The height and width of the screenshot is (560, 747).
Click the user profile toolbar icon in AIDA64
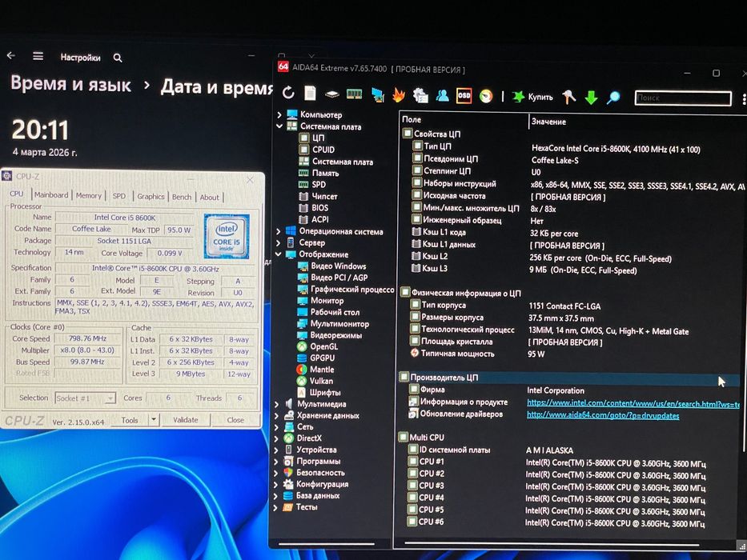pos(442,95)
